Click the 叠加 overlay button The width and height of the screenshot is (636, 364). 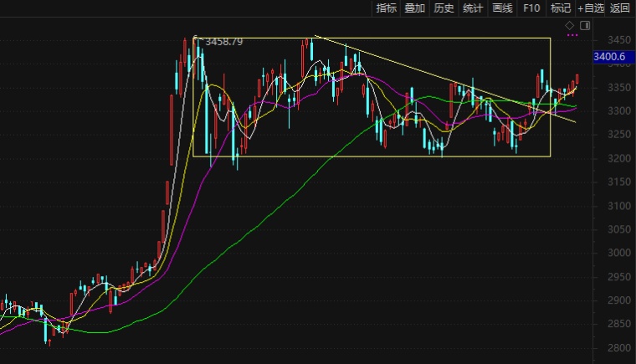pyautogui.click(x=415, y=8)
